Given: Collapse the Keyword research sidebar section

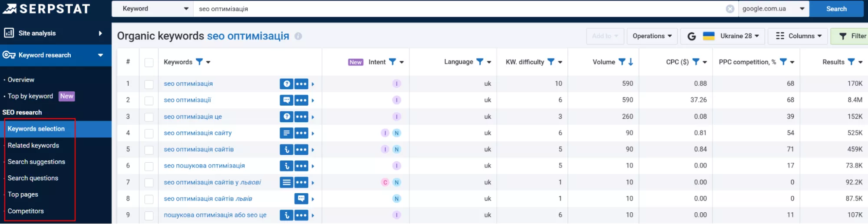Looking at the screenshot, I should 100,55.
